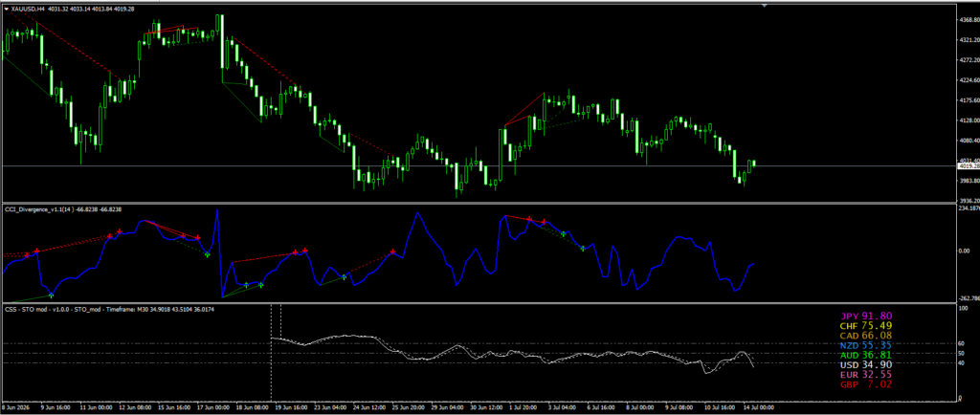
Task: Click the NZD 55.35 strength value
Action: [866, 345]
